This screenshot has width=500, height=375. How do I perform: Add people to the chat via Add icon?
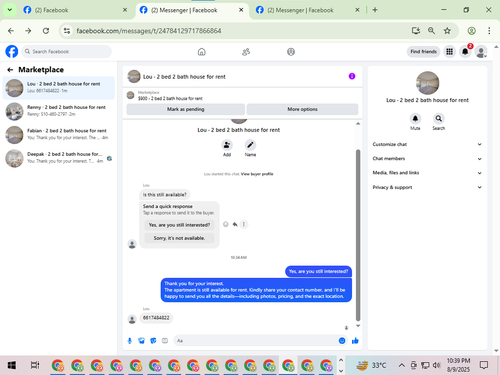click(227, 145)
